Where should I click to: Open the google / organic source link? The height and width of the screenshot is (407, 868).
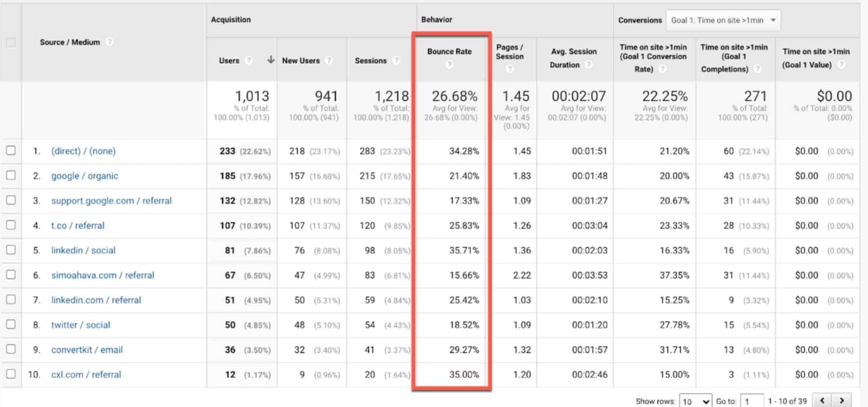click(85, 176)
